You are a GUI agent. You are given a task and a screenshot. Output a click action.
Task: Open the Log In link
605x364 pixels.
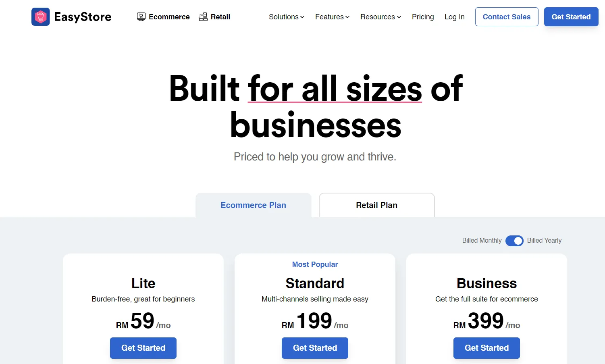pyautogui.click(x=455, y=17)
